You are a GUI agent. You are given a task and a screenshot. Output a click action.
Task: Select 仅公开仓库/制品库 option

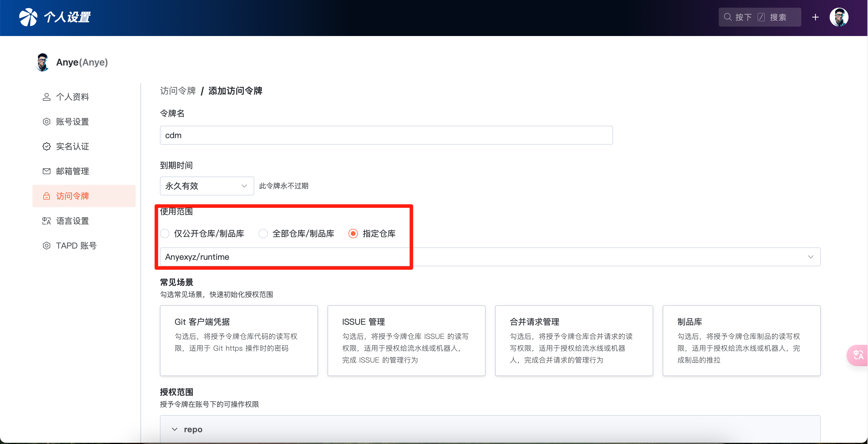coord(165,233)
